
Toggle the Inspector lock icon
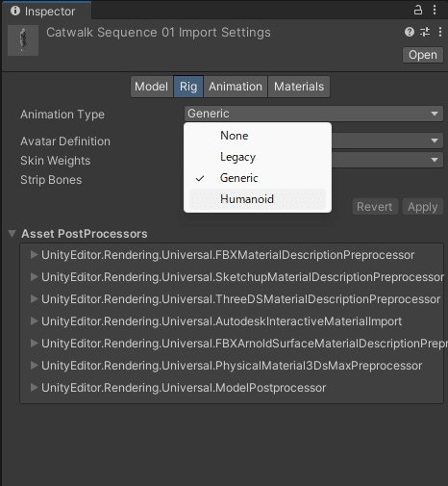pos(418,10)
